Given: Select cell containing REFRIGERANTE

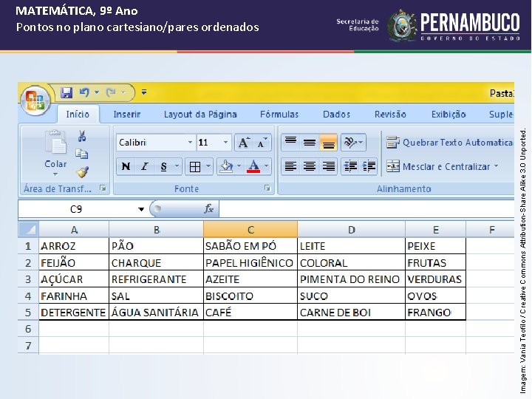Looking at the screenshot, I should coord(156,279).
